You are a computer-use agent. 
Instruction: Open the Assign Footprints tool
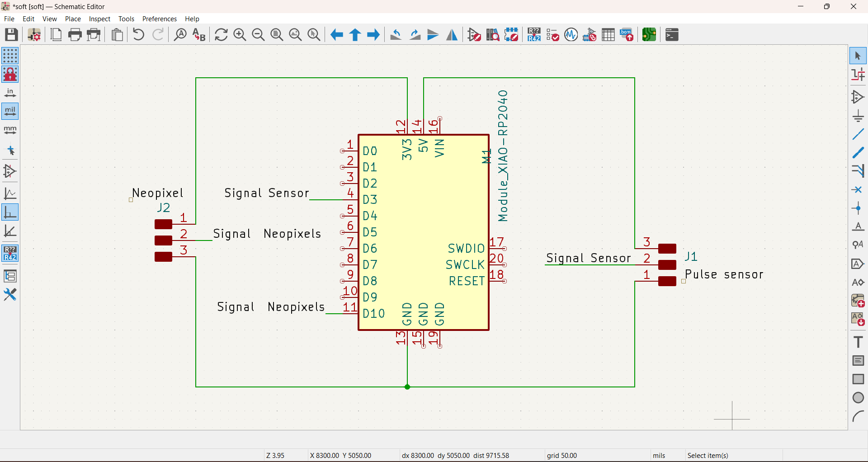click(x=590, y=35)
